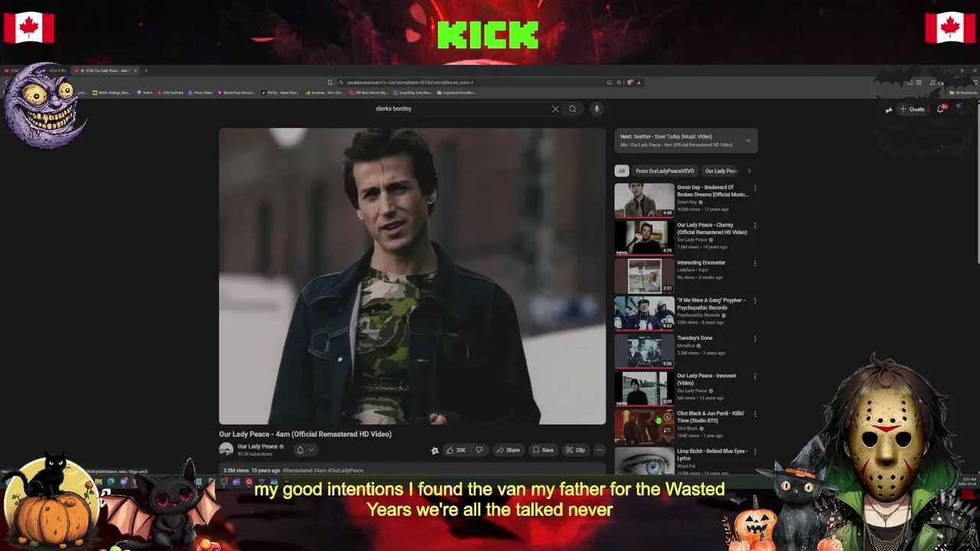980x551 pixels.
Task: Open options menu for Innocent video
Action: [x=755, y=377]
